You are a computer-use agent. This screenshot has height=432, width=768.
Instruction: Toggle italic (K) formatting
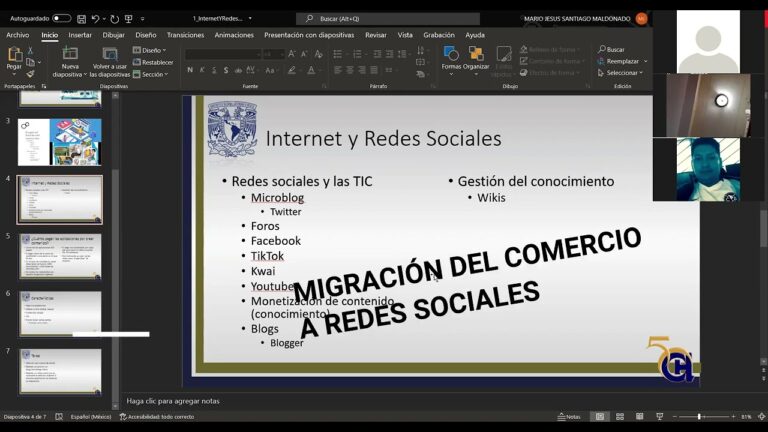coord(202,71)
